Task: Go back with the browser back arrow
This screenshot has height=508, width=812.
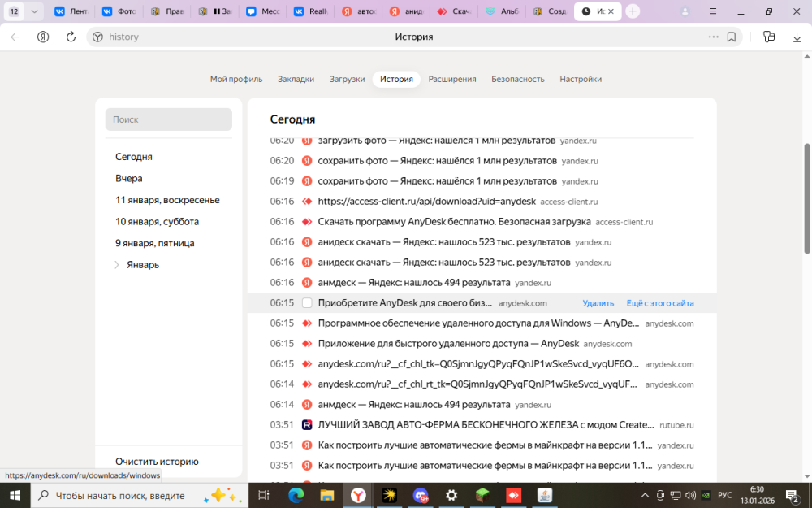Action: click(15, 37)
